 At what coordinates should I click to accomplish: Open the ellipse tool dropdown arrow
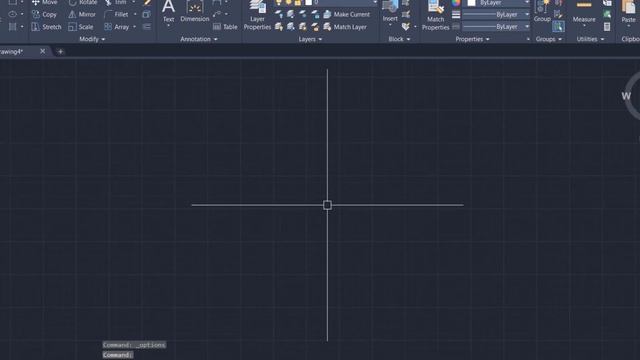tap(22, 14)
